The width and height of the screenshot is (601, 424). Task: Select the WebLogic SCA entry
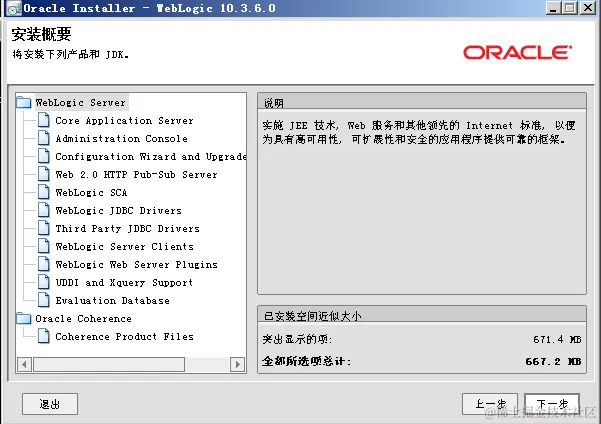pos(91,192)
